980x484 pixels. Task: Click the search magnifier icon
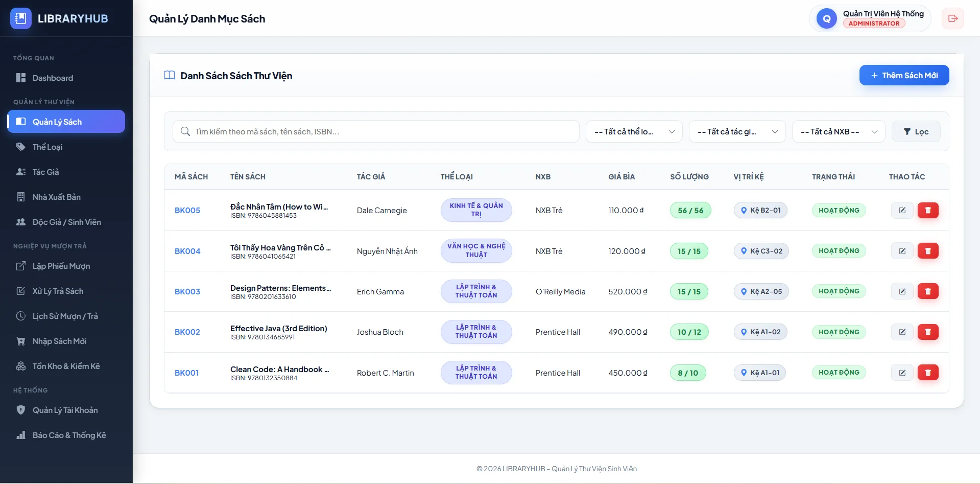tap(185, 131)
